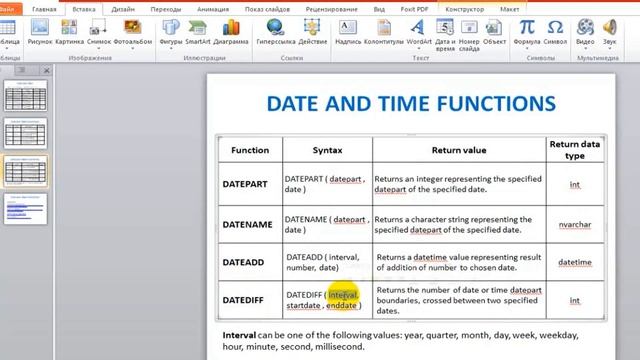Screen dimensions: 640x360
Task: Open Колонтитулы header and footer
Action: pos(384,32)
